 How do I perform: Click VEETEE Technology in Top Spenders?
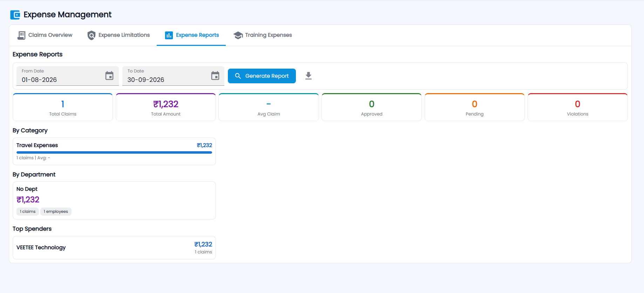click(x=41, y=247)
